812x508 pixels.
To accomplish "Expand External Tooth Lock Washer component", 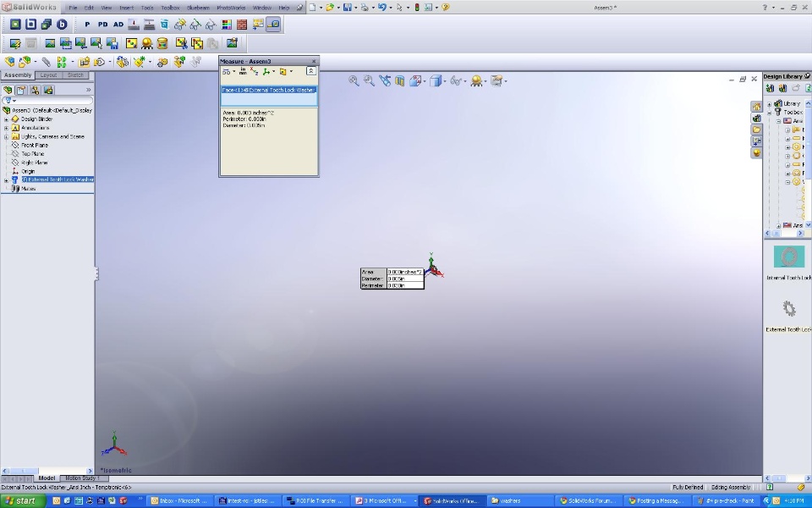I will [6, 180].
